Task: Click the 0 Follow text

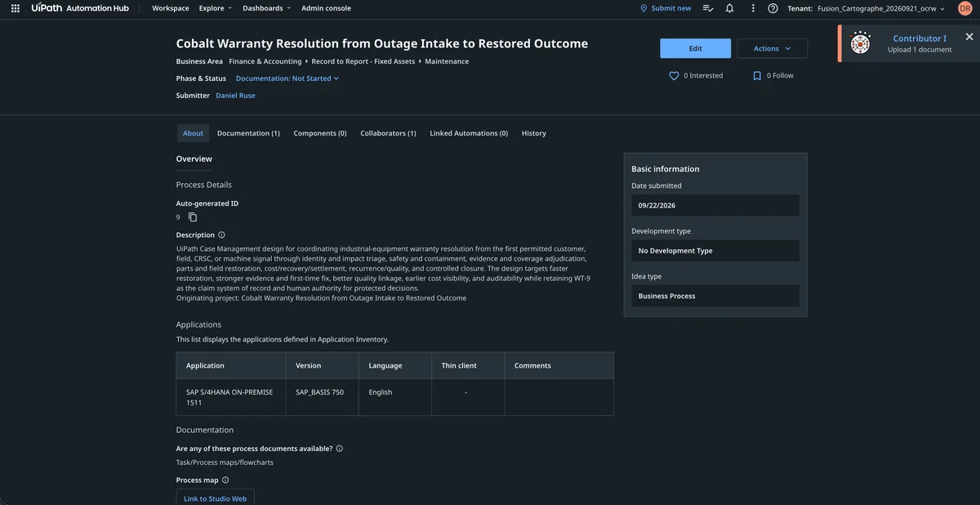Action: coord(780,75)
